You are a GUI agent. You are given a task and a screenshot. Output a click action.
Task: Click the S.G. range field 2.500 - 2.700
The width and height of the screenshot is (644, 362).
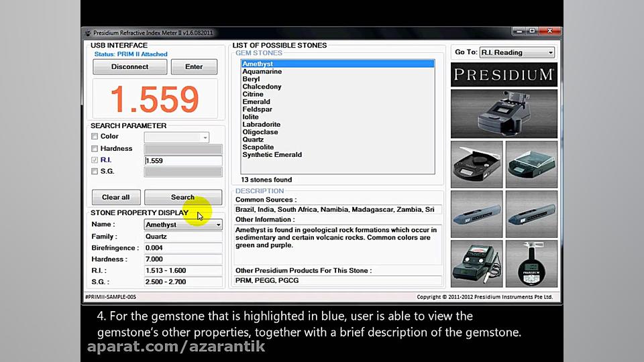[x=183, y=282]
